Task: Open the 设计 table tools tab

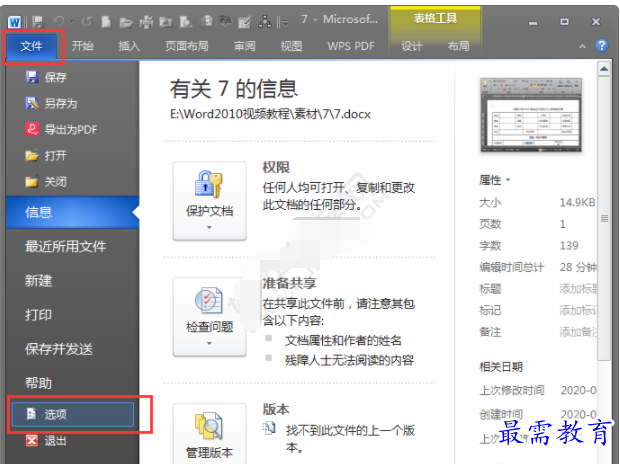Action: pyautogui.click(x=412, y=46)
